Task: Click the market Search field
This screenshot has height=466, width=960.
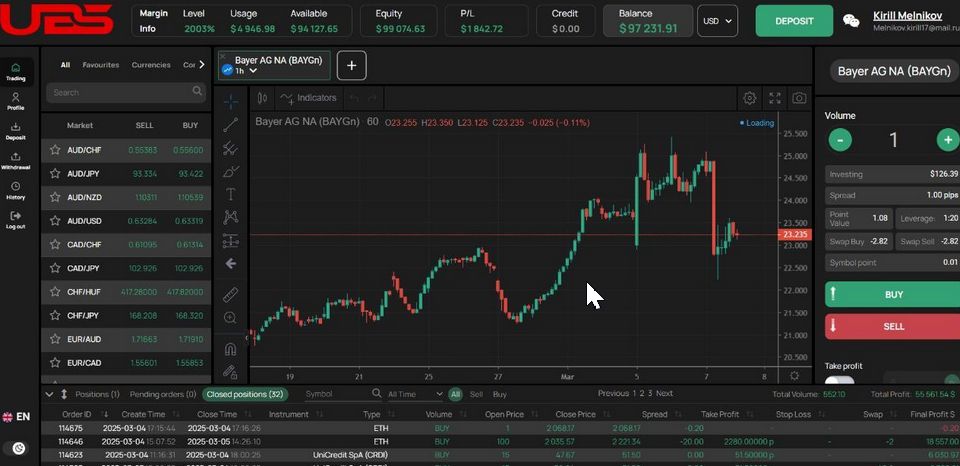Action: [126, 92]
